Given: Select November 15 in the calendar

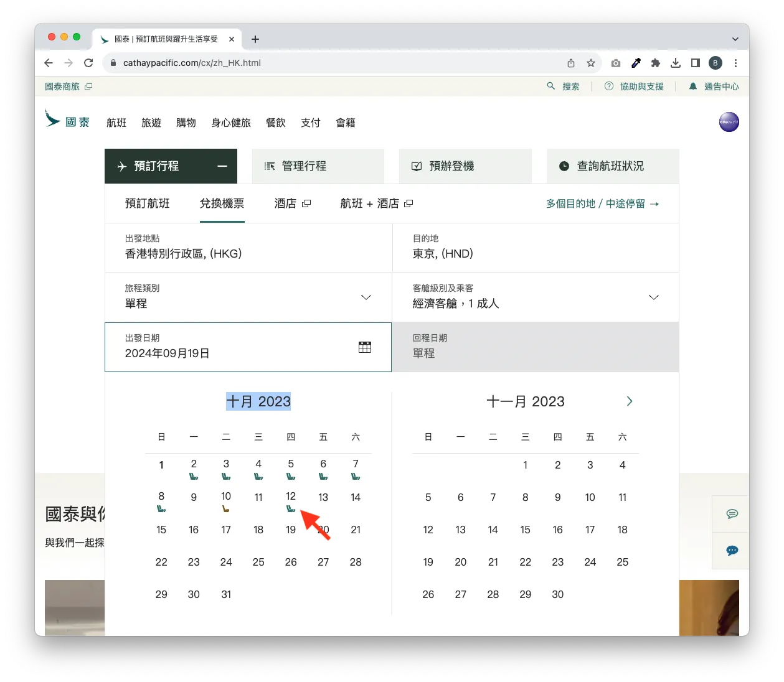Looking at the screenshot, I should pyautogui.click(x=526, y=530).
